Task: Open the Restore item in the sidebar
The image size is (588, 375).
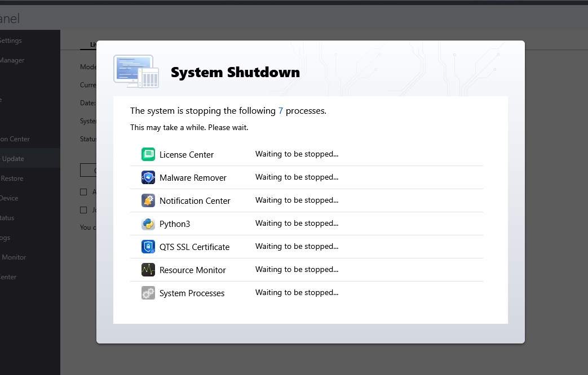Action: [12, 178]
